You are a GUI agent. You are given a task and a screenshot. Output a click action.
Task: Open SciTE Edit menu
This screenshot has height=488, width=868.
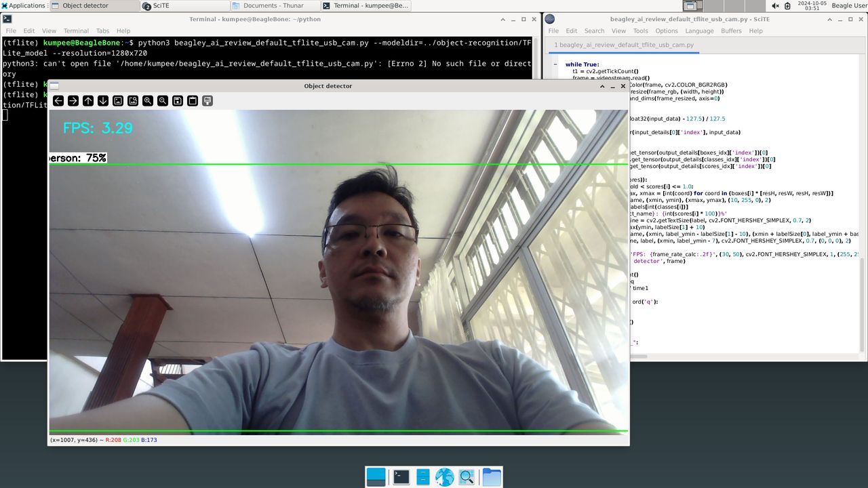572,30
